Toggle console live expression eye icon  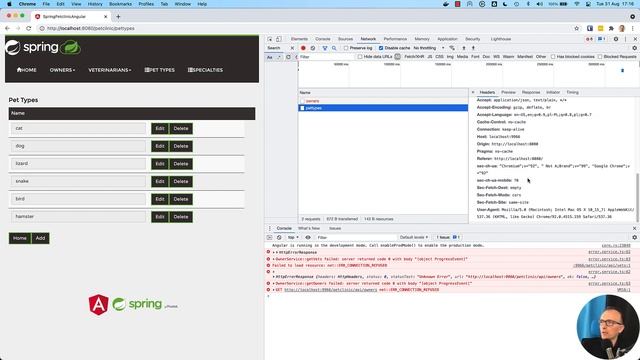click(308, 238)
